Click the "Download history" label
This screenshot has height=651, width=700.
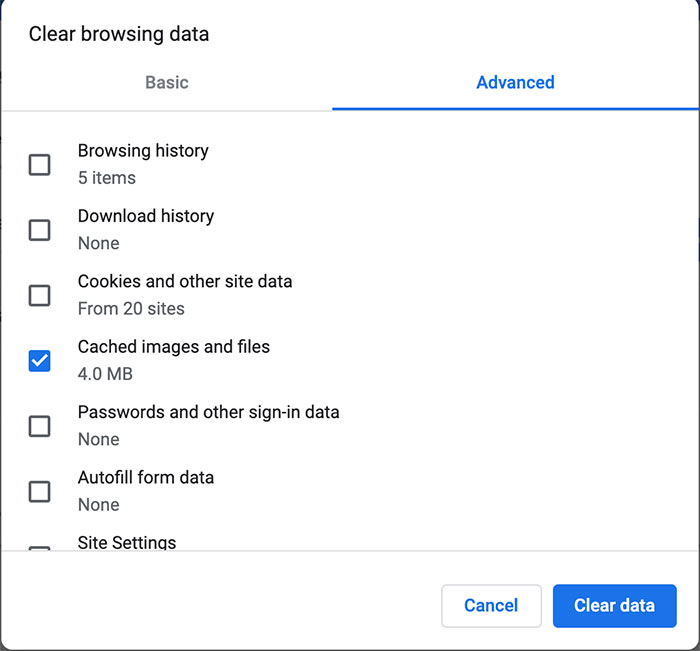pos(146,216)
